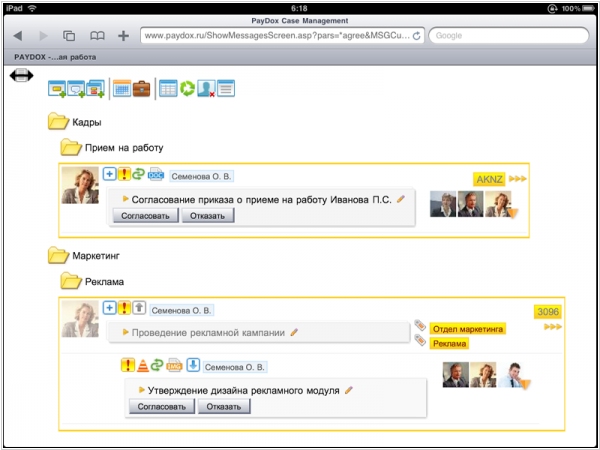Viewport: 600px width, 450px height.
Task: Click exclamation icon in Иванова order card
Action: click(124, 174)
